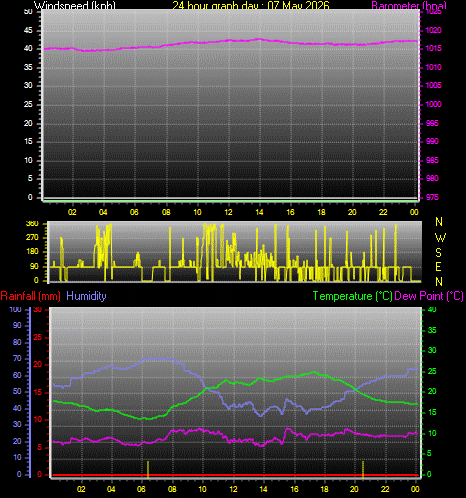Screen dimensions: 466x498
Task: Click the "985" barometer axis value
Action: coord(432,160)
